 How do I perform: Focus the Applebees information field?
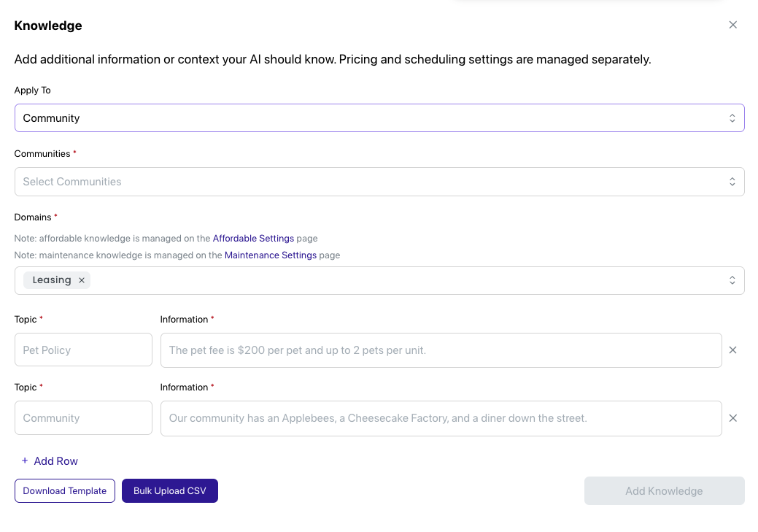pos(441,418)
